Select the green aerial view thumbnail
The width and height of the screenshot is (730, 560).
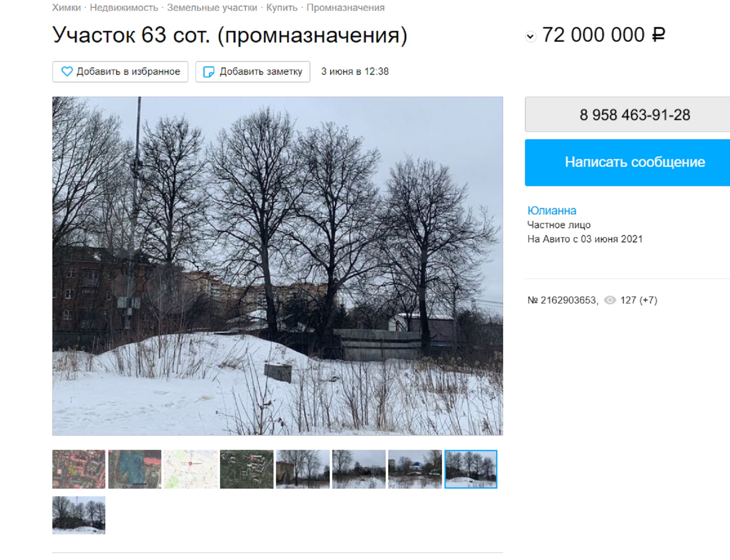(x=247, y=469)
